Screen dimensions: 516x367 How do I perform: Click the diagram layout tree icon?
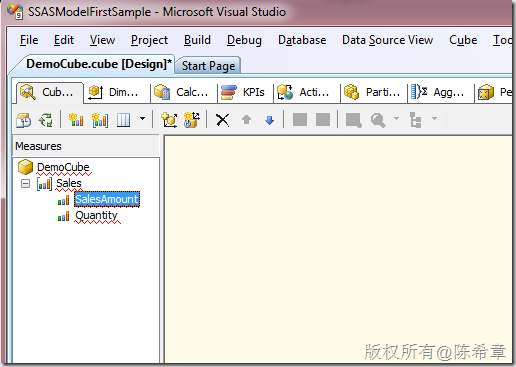click(415, 120)
